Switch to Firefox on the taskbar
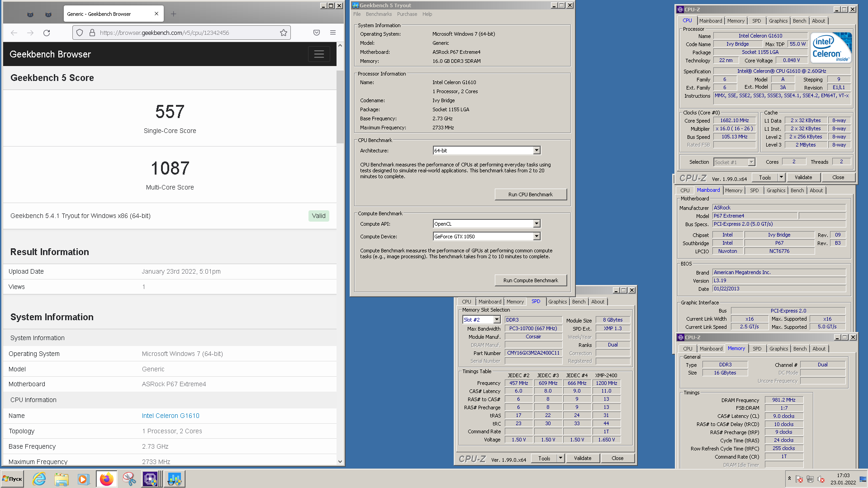868x488 pixels. point(107,479)
